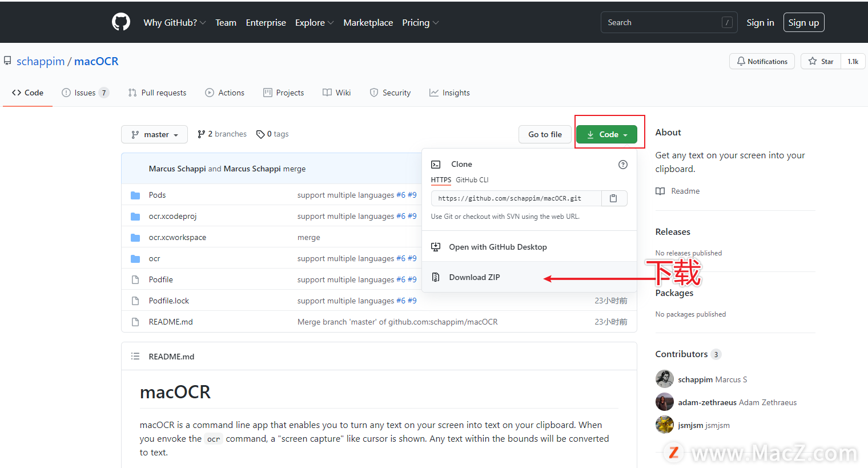Open the ocr.xcworkspace folder icon
The height and width of the screenshot is (468, 868).
[x=135, y=238]
